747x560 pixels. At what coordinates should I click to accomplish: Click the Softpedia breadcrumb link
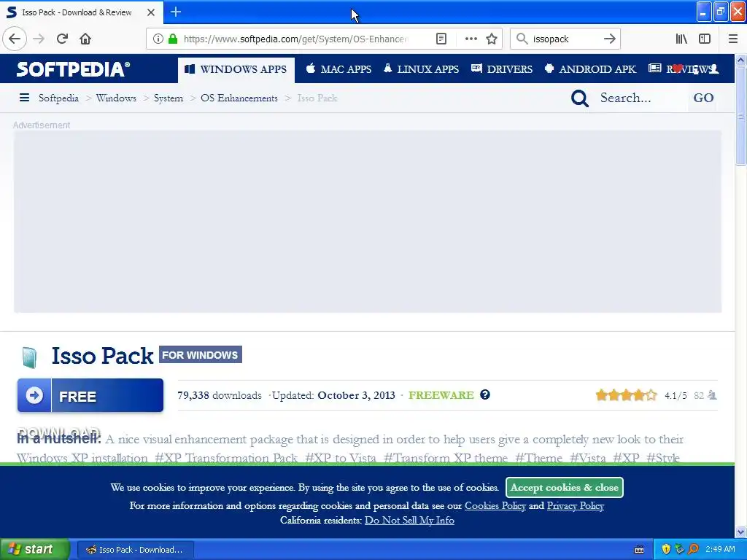pos(58,98)
